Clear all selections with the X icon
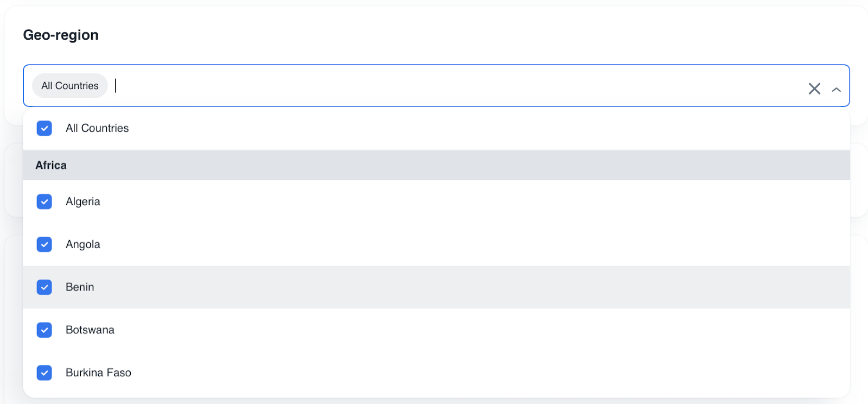 click(814, 89)
